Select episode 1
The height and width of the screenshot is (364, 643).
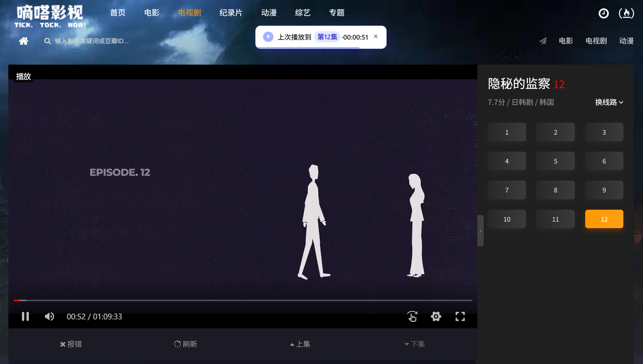click(x=507, y=132)
